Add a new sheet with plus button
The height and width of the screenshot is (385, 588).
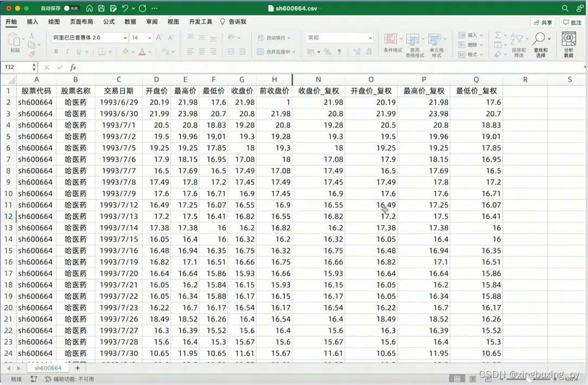(x=78, y=368)
